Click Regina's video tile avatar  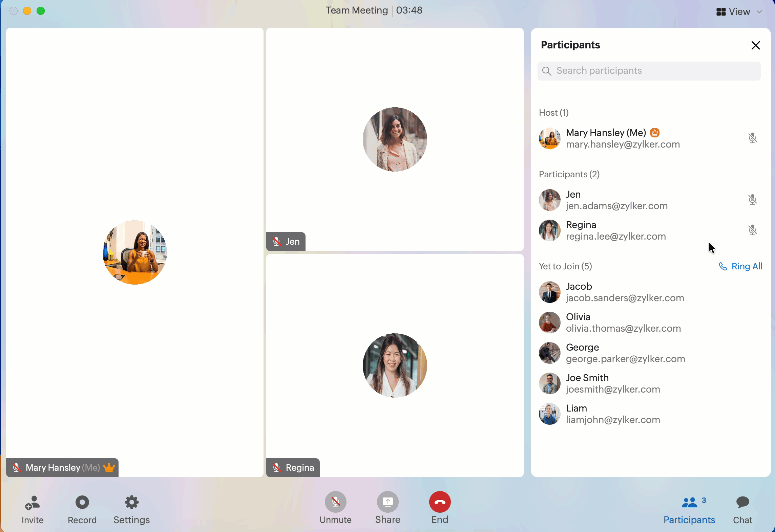(395, 365)
